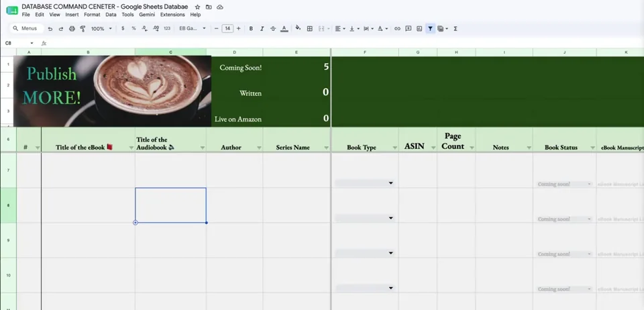This screenshot has height=310, width=644.
Task: Open the Format menu
Action: tap(92, 14)
